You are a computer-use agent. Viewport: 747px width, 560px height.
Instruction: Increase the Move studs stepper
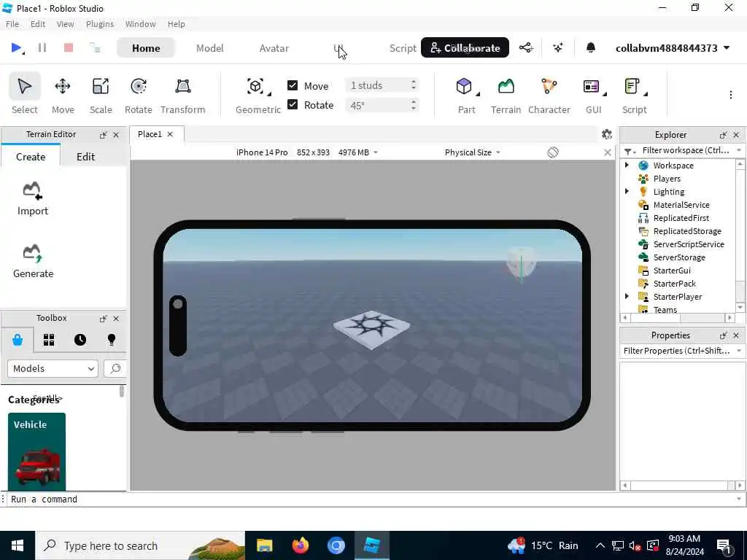414,82
